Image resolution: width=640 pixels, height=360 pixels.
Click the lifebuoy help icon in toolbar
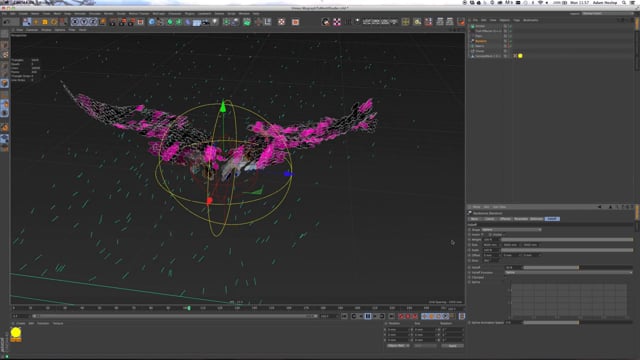(x=281, y=22)
